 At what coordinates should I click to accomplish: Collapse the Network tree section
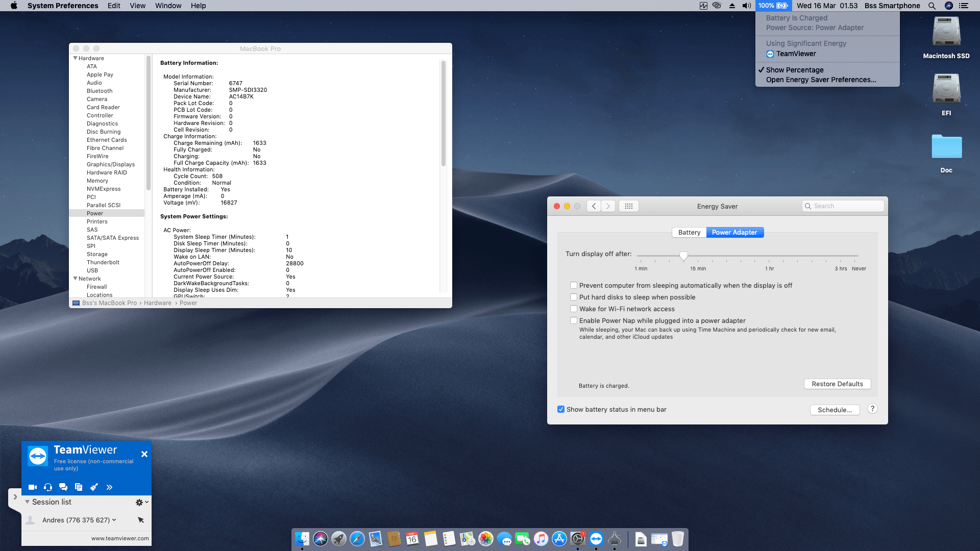click(75, 279)
